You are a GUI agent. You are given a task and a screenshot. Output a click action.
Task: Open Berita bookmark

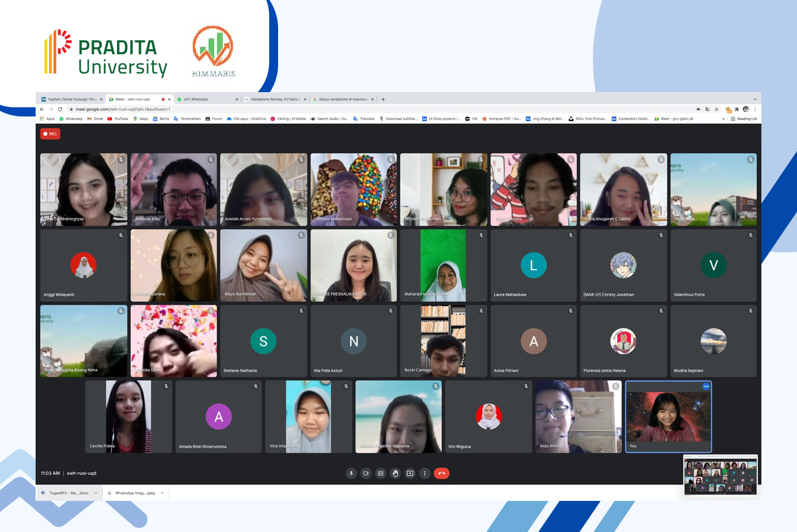(161, 119)
